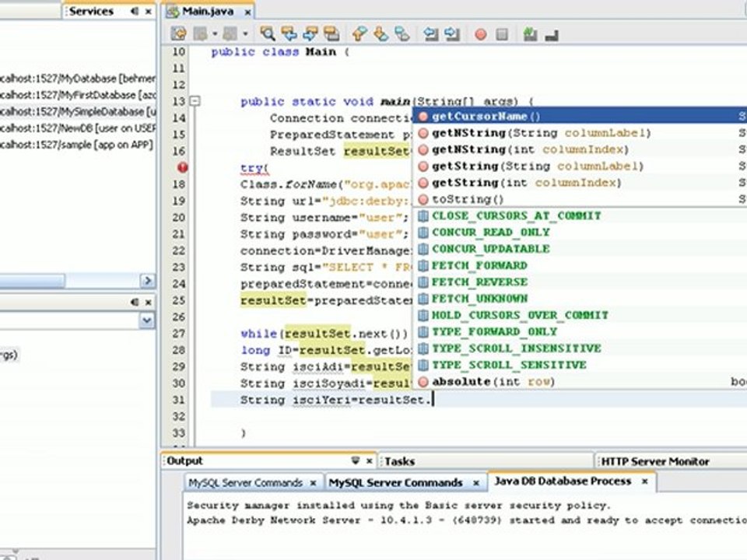Click method icon next to getCursorName()

[x=423, y=116]
